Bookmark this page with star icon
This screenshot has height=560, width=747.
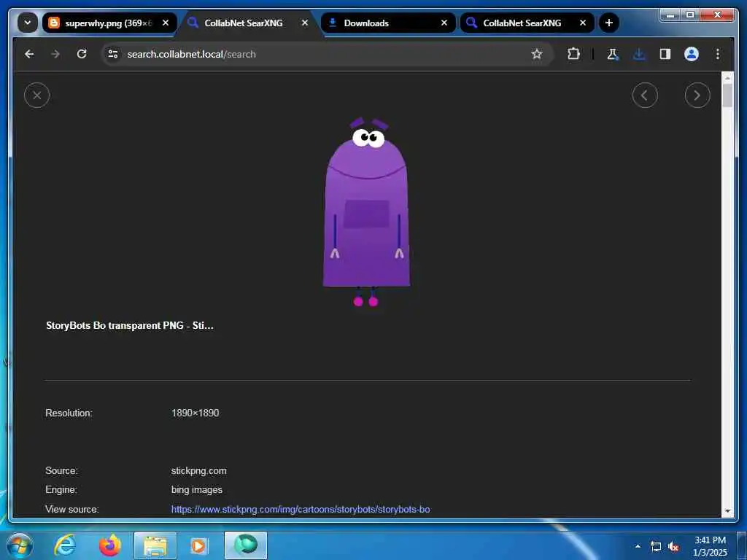537,54
